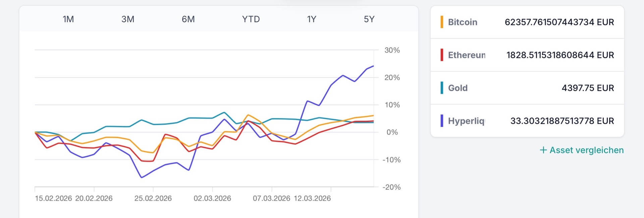Click the red Ethereum color marker
The image size is (644, 218).
442,55
